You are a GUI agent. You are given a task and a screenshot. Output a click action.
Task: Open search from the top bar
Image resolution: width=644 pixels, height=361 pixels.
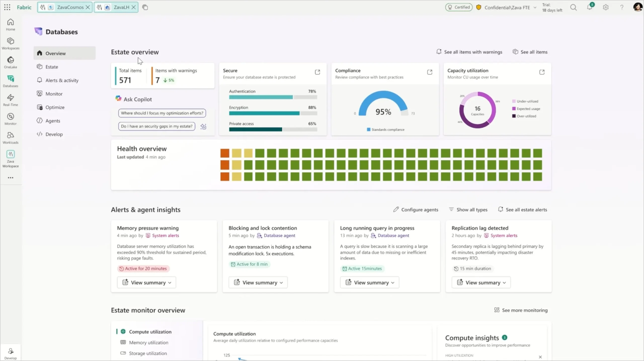[574, 7]
